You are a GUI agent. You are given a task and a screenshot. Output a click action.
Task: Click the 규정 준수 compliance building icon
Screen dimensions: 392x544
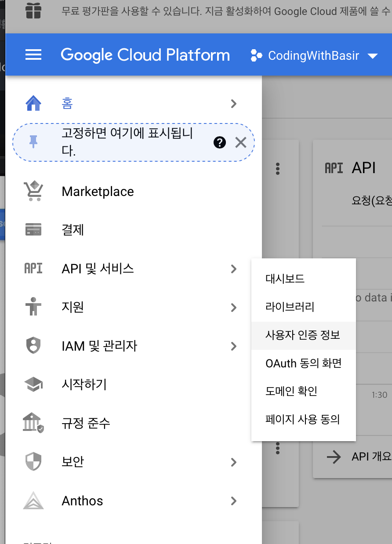pyautogui.click(x=33, y=423)
